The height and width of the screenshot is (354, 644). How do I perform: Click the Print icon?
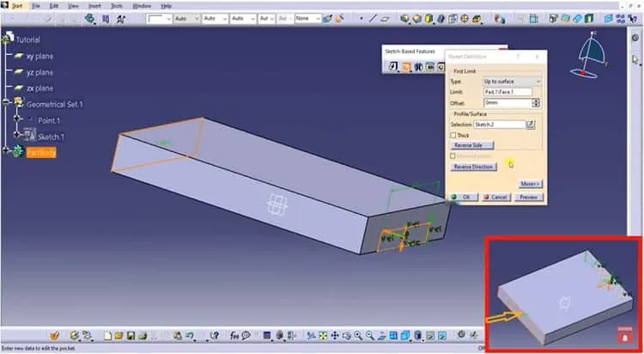pos(143,336)
